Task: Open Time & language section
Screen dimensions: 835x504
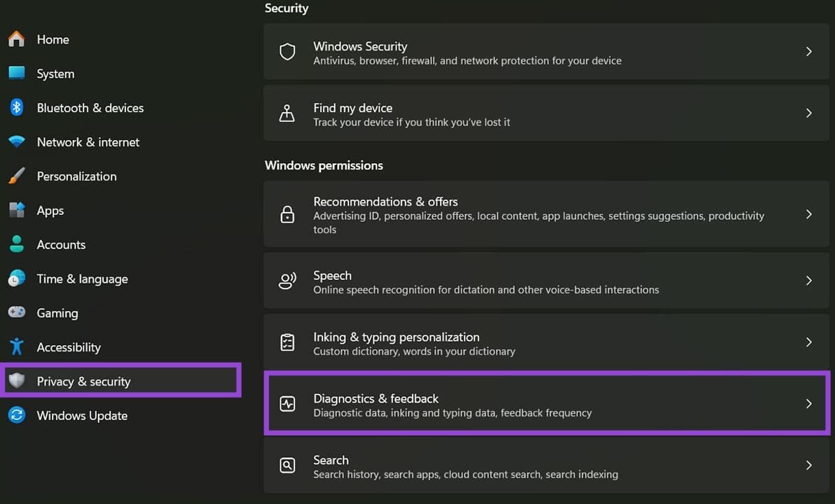Action: tap(82, 279)
